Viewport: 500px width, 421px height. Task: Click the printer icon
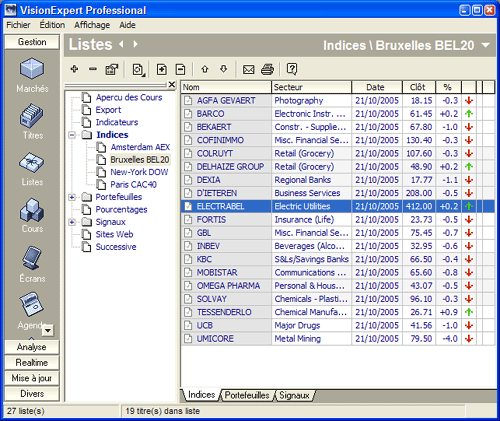267,69
